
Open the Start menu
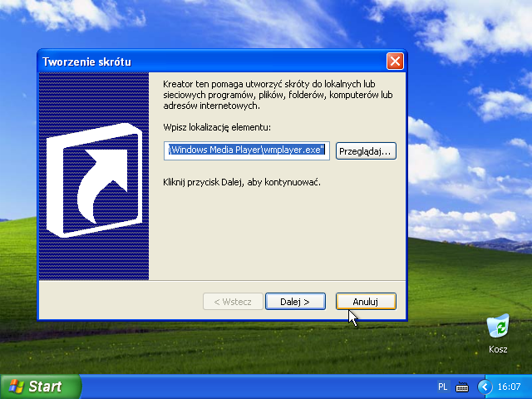pos(40,387)
